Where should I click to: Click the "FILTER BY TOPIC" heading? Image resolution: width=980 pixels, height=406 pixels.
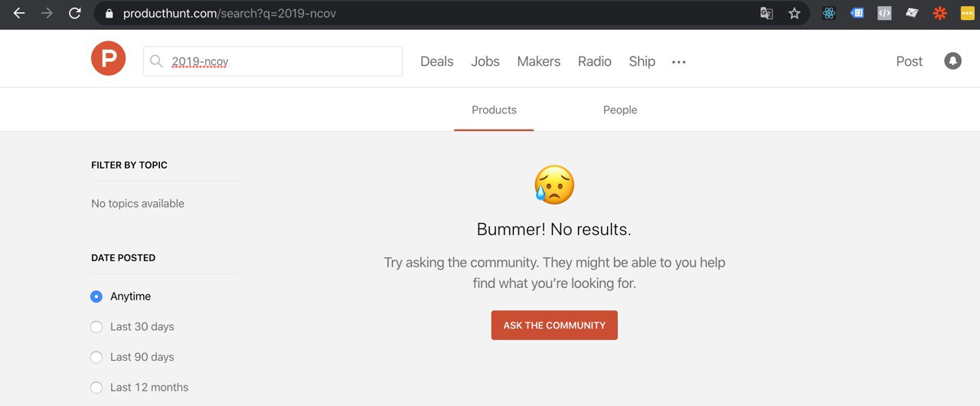[129, 165]
